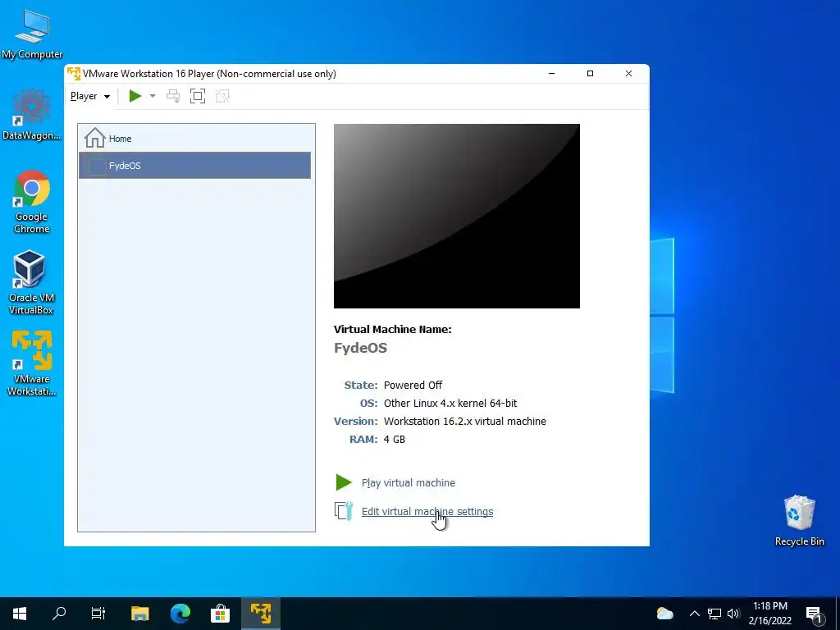Close the VMware Player window
The width and height of the screenshot is (840, 630).
point(629,73)
